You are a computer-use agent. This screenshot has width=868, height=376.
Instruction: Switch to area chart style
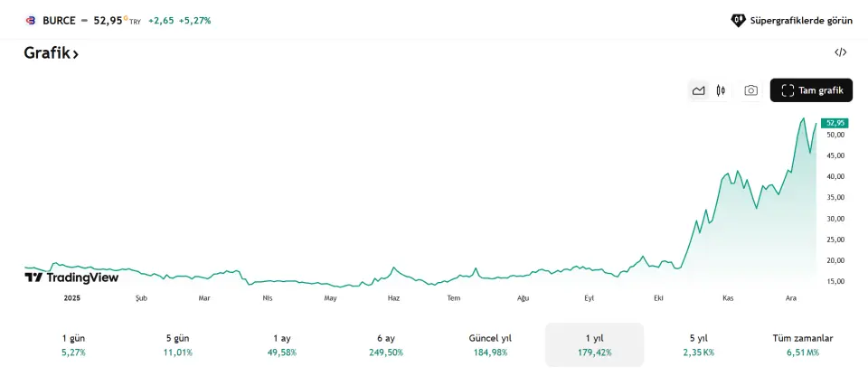tap(698, 90)
